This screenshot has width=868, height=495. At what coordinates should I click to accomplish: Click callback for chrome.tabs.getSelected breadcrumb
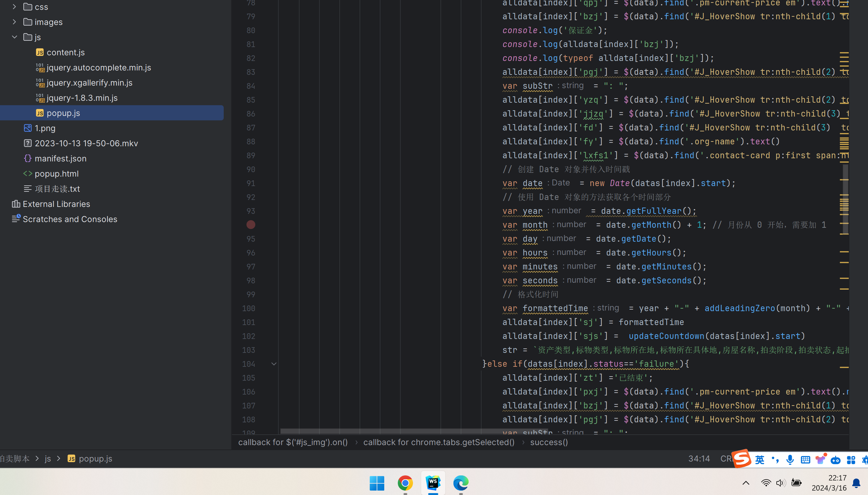[439, 442]
